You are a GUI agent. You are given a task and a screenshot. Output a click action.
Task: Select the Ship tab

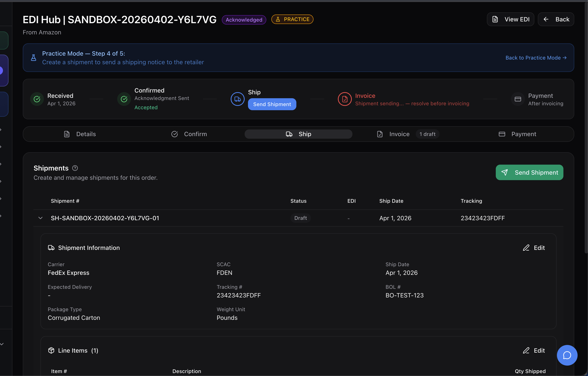(x=298, y=134)
